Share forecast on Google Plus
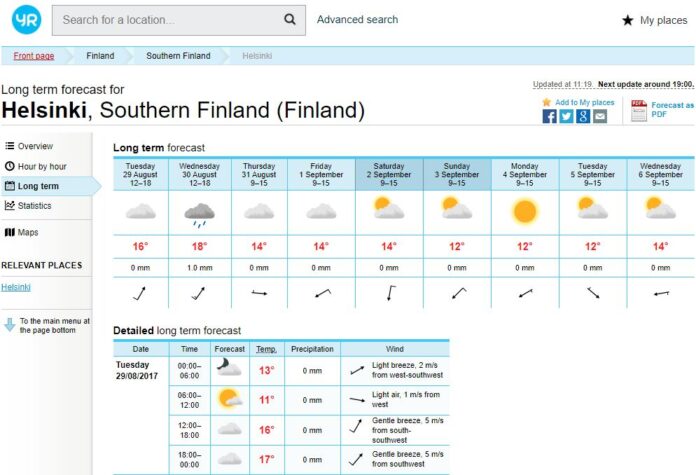Image resolution: width=696 pixels, height=475 pixels. [x=583, y=116]
